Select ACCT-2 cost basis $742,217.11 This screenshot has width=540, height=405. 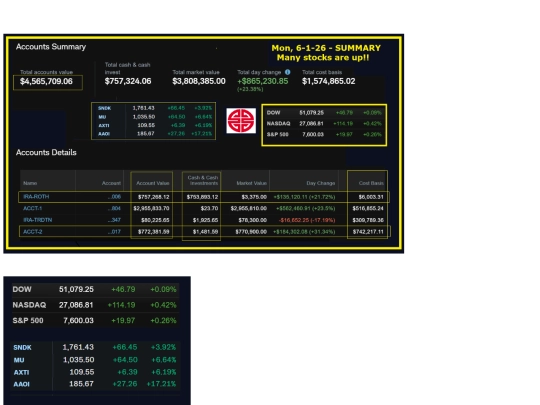click(368, 232)
